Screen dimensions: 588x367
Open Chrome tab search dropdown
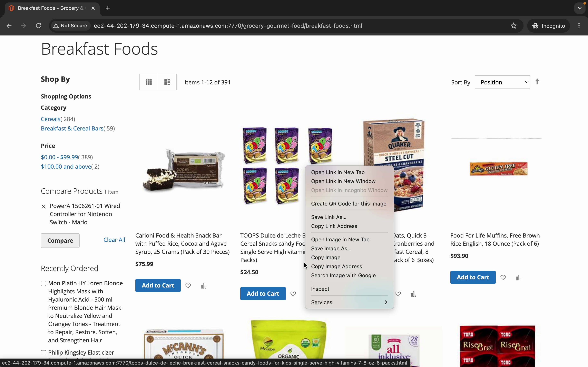[x=580, y=8]
